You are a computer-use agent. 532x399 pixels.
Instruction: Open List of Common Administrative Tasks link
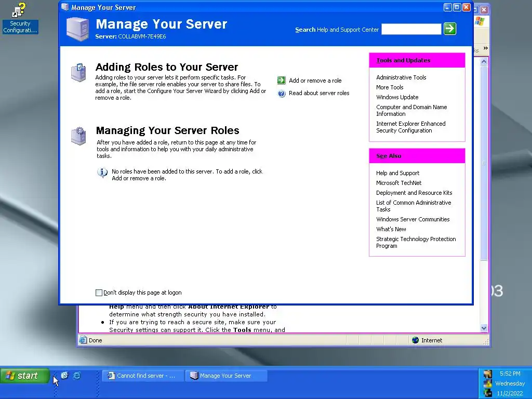pyautogui.click(x=414, y=206)
